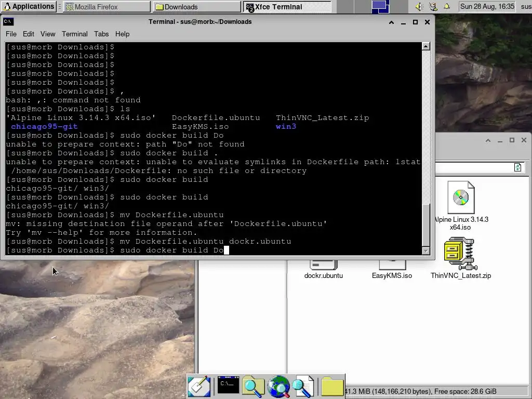The image size is (532, 399).
Task: Open the Tabs menu
Action: point(101,34)
